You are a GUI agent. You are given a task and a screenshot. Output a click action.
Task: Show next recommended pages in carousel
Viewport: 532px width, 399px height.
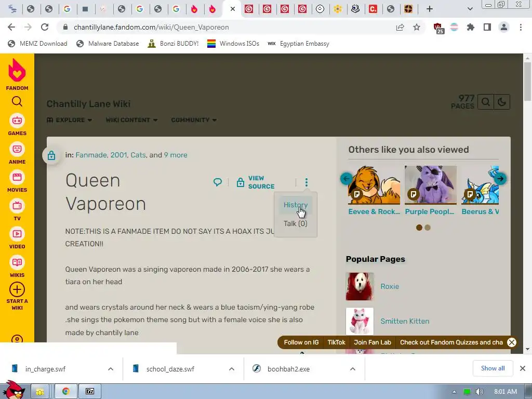click(x=500, y=179)
